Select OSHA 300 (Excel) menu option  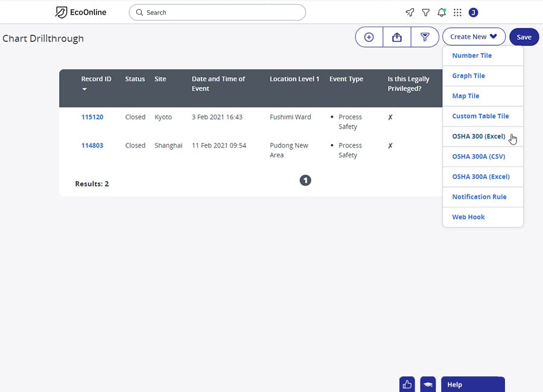tap(478, 136)
